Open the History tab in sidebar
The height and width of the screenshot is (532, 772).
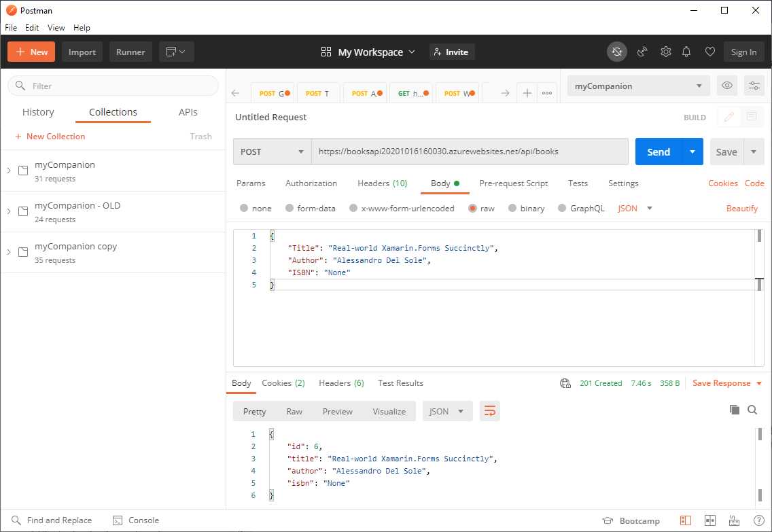tap(38, 112)
